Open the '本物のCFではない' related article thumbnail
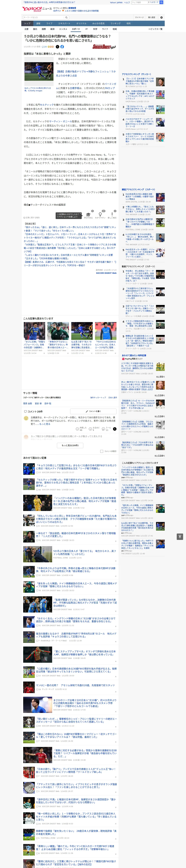 click(x=58, y=331)
